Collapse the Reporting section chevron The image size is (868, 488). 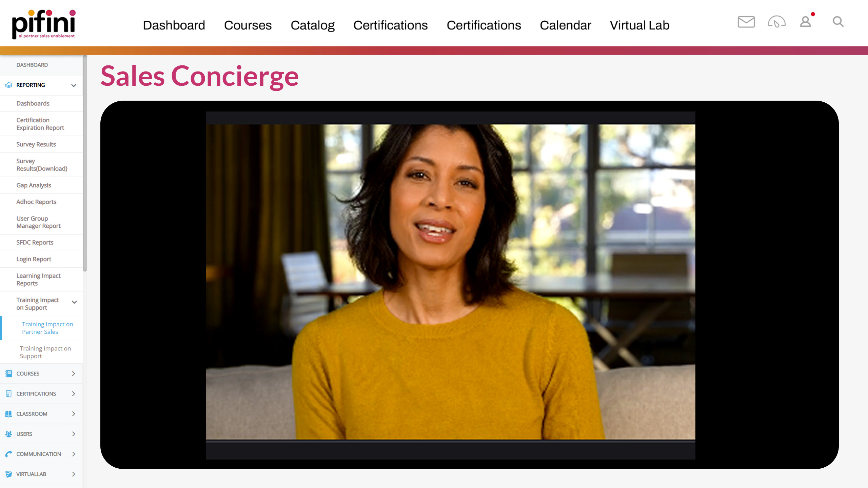(x=74, y=85)
